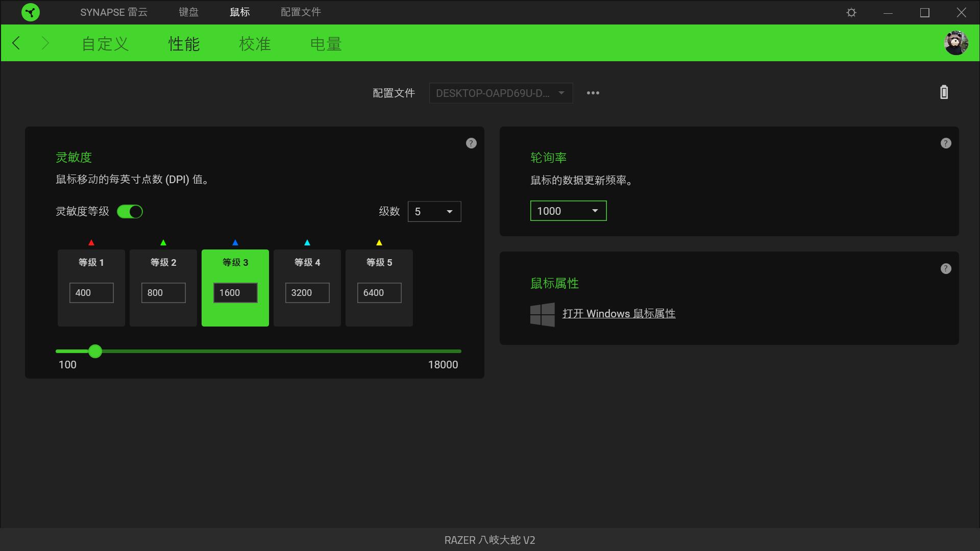Click the 1600 DPI input field
This screenshot has height=551, width=980.
(235, 292)
